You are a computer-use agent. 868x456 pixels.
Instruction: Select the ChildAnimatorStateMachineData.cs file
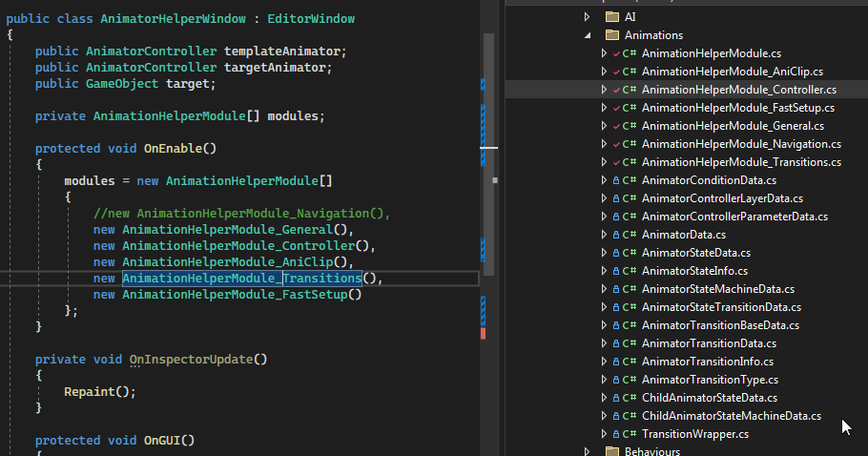[731, 416]
